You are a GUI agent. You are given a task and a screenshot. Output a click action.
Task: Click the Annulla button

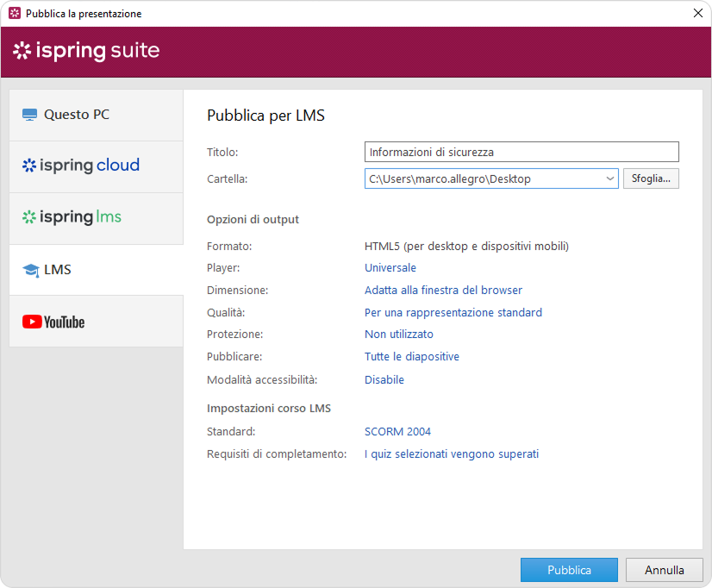[x=664, y=570]
